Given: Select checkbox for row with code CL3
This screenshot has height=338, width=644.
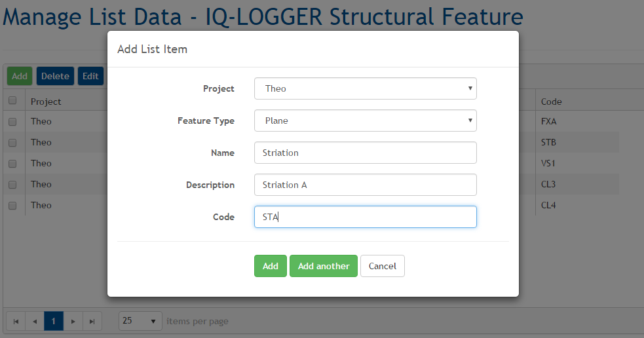Looking at the screenshot, I should click(12, 185).
